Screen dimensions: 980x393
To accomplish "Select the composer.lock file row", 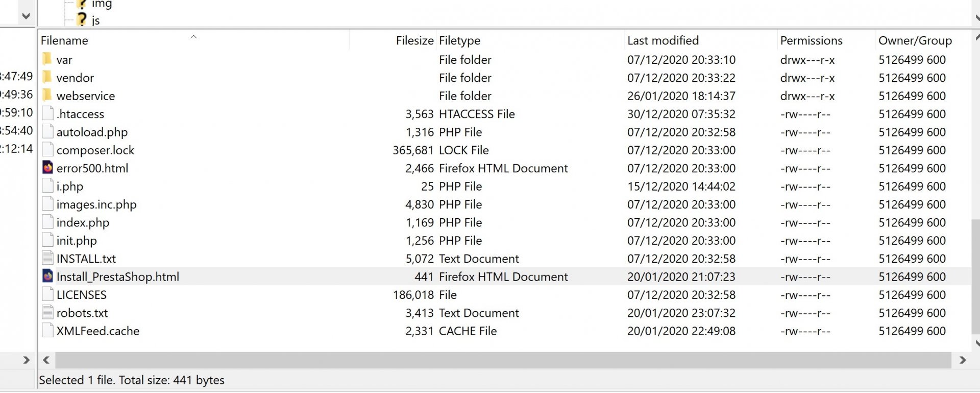I will (505, 150).
